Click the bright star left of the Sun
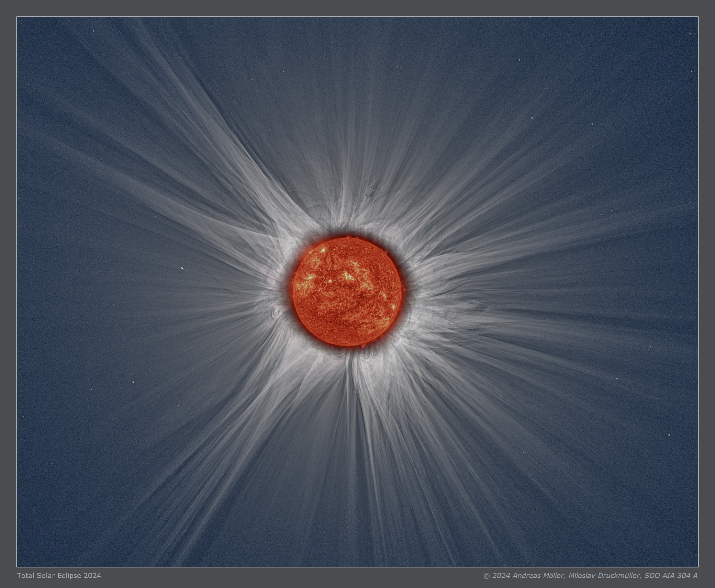Viewport: 715px width, 588px height. coord(182,269)
